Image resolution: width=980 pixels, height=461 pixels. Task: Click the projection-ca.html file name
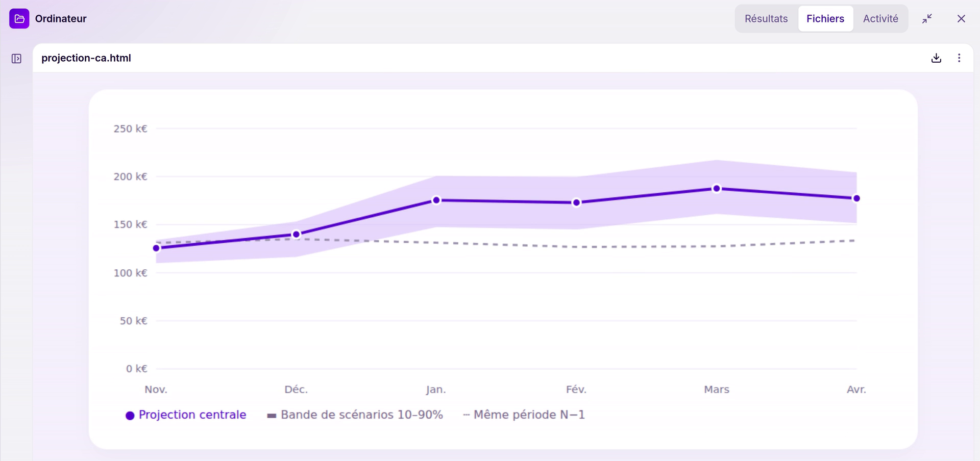pyautogui.click(x=86, y=58)
